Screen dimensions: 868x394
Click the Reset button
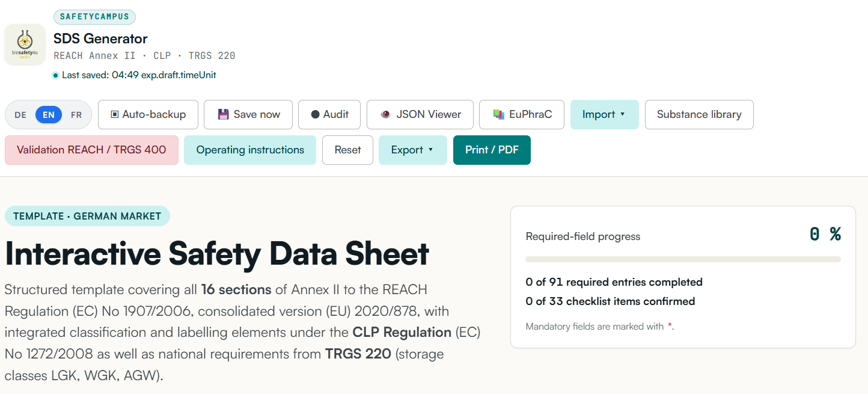click(347, 150)
